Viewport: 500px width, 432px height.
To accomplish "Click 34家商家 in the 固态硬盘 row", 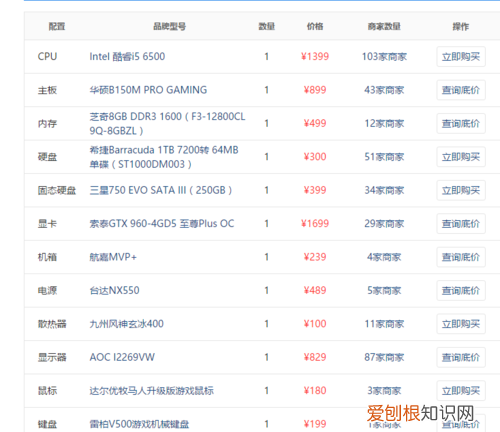I will [384, 190].
